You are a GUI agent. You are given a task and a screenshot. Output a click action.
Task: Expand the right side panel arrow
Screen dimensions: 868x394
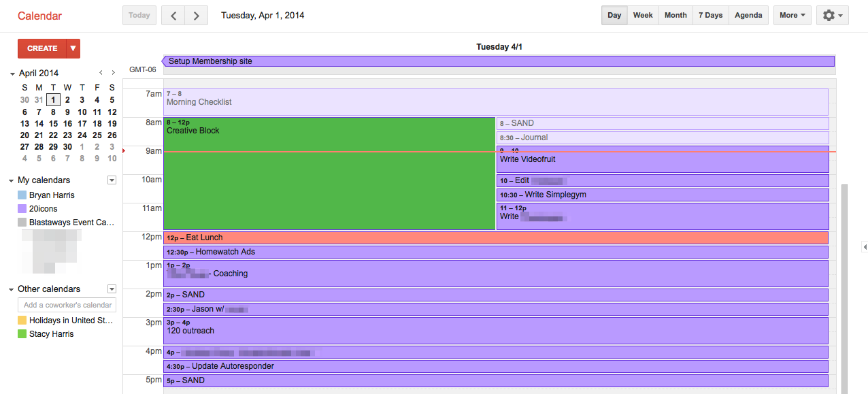pyautogui.click(x=864, y=246)
